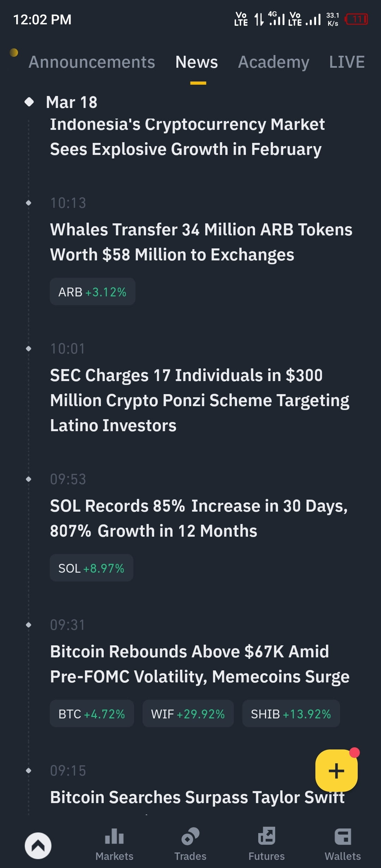
Task: Tap the ARB +3.12% coin tag
Action: (x=92, y=291)
